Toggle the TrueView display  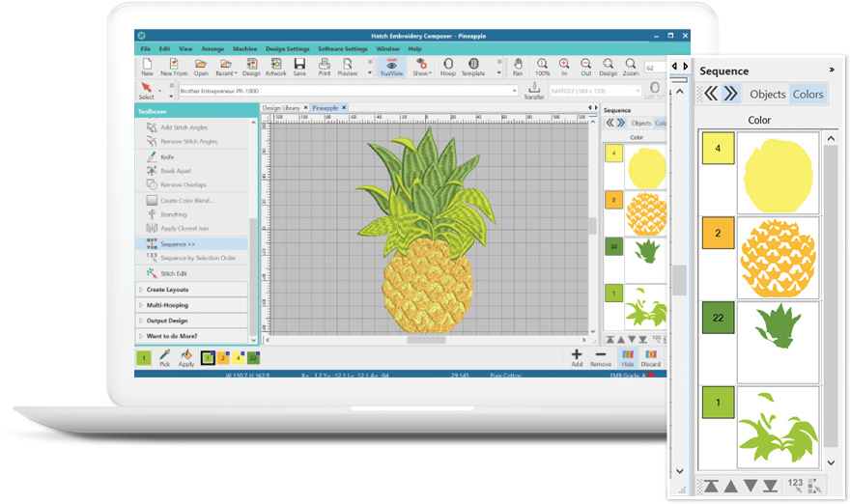pos(391,68)
